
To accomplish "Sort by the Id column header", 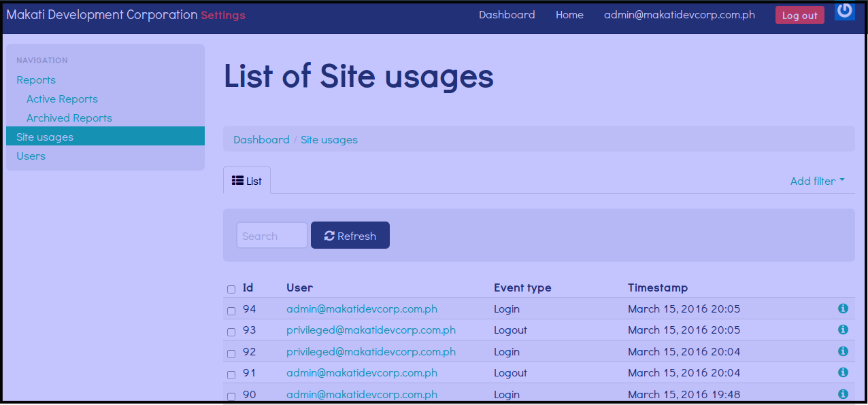I will coord(248,287).
